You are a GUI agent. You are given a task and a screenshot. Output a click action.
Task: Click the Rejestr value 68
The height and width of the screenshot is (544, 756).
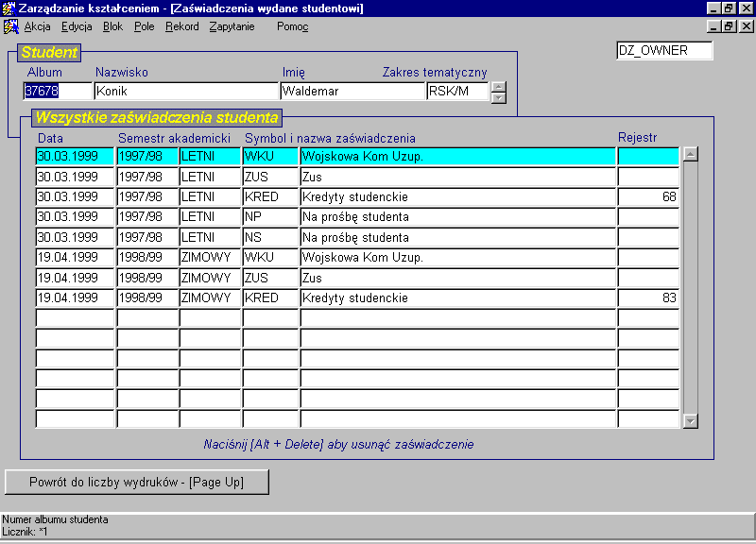648,197
